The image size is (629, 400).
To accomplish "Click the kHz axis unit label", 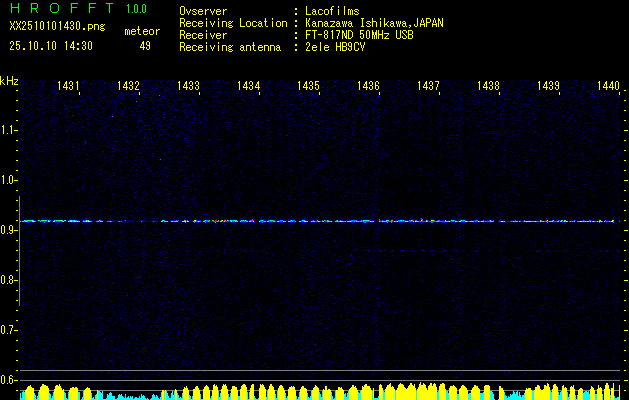I will tap(9, 80).
